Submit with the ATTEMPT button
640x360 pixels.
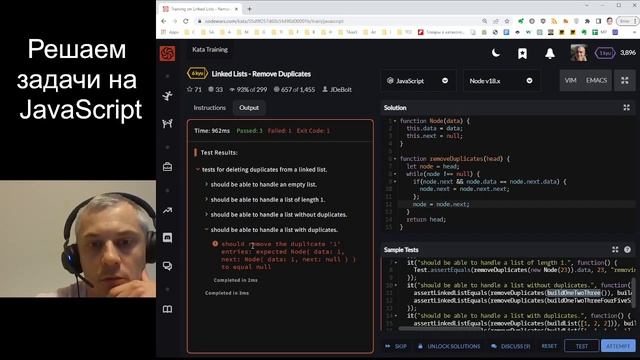[618, 346]
